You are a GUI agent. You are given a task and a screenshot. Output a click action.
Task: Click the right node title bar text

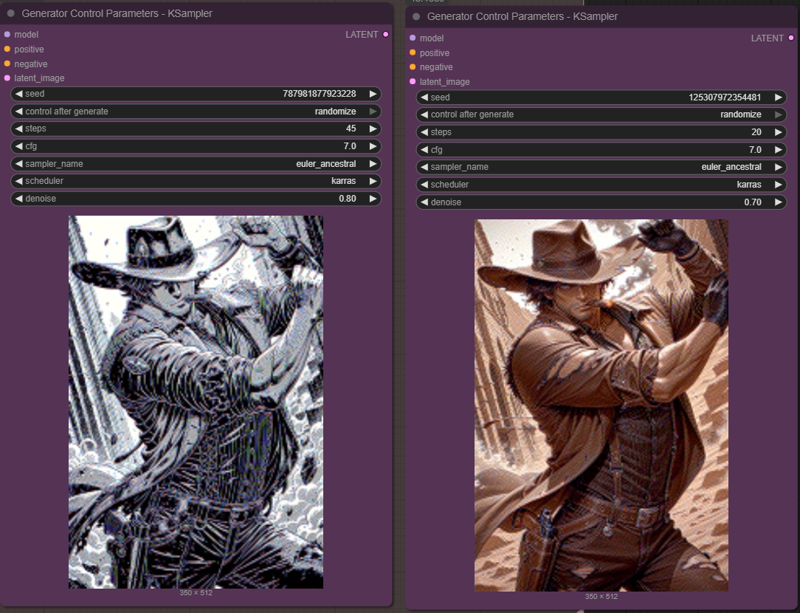522,17
